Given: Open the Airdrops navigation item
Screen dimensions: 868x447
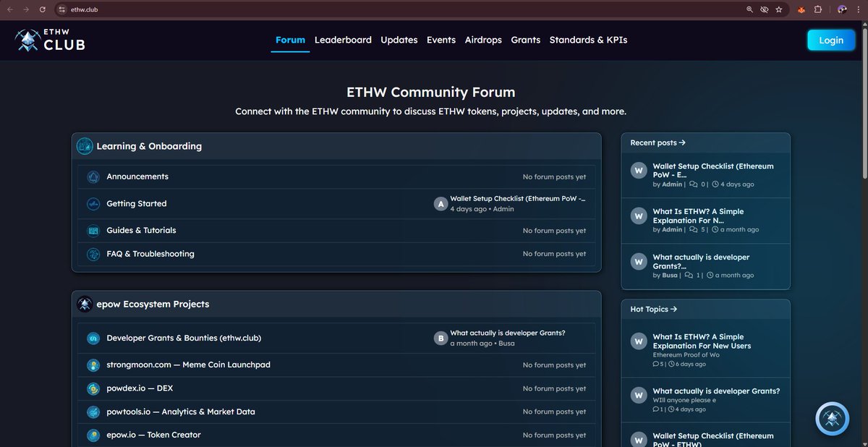Looking at the screenshot, I should coord(483,40).
